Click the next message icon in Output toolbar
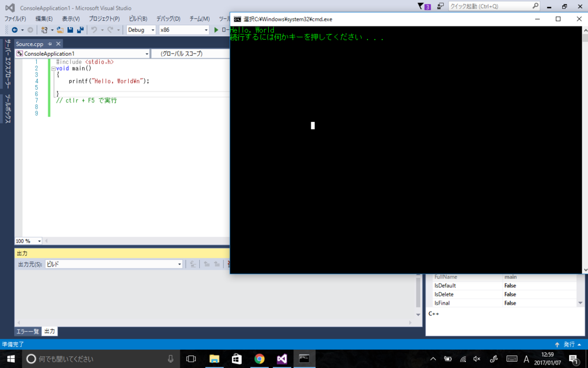This screenshot has height=368, width=588. tap(216, 264)
